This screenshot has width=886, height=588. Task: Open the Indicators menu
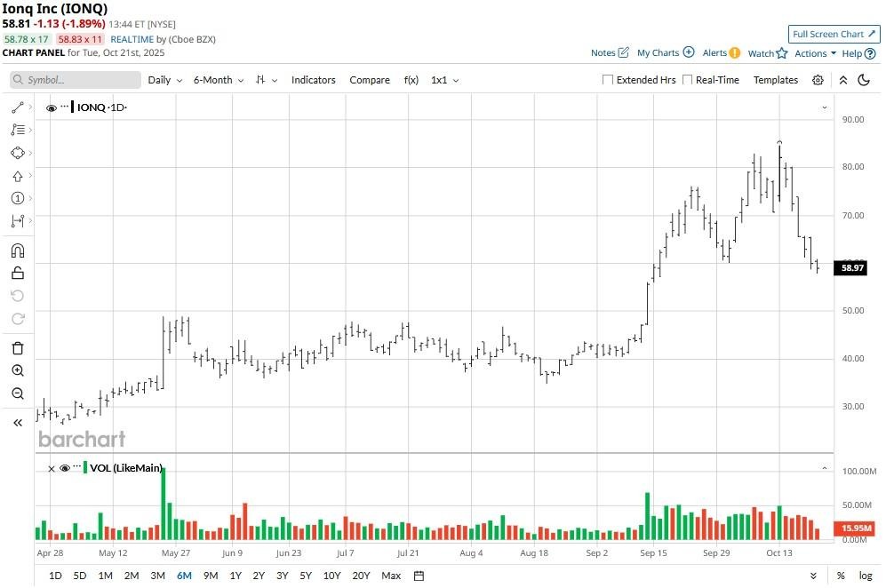click(x=313, y=80)
